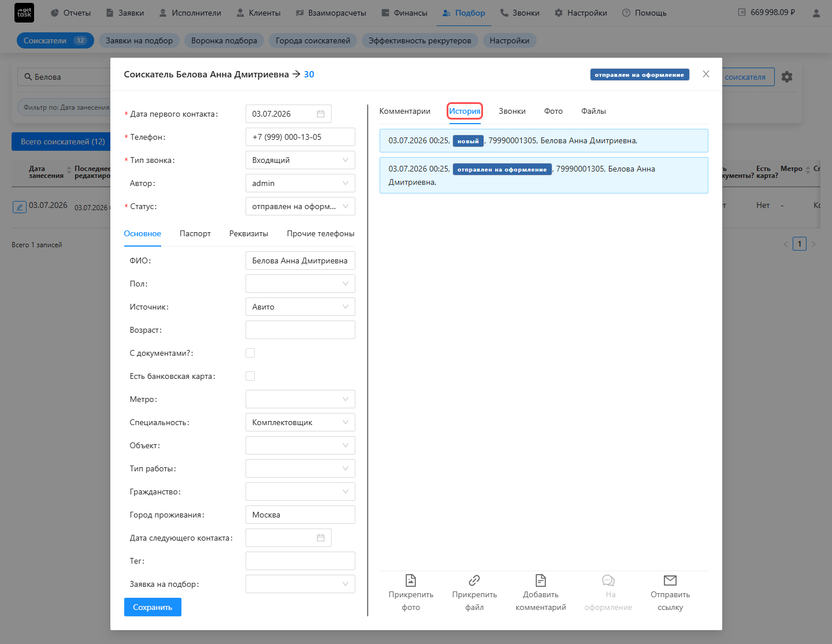
Task: Open the Воронка подбора section
Action: point(224,40)
